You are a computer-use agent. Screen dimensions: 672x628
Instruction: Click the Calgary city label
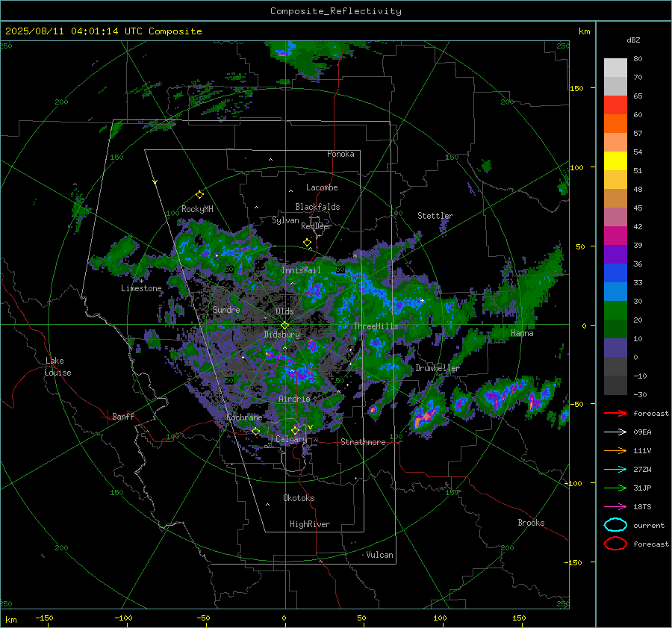coord(291,439)
